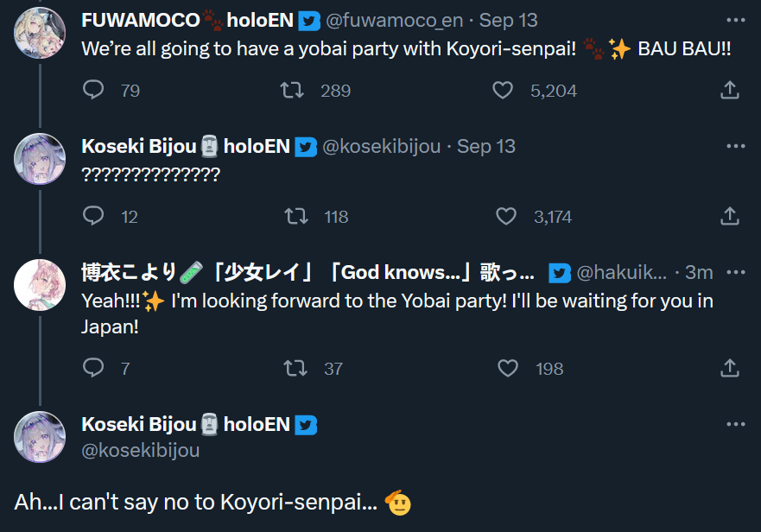Reply to FUWAMOCO's yobai party tweet

pos(93,90)
